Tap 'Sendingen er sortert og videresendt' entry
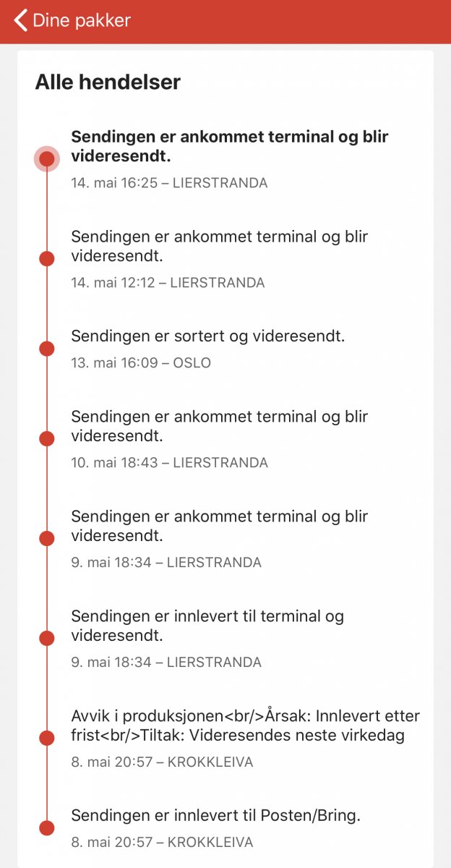 click(208, 336)
